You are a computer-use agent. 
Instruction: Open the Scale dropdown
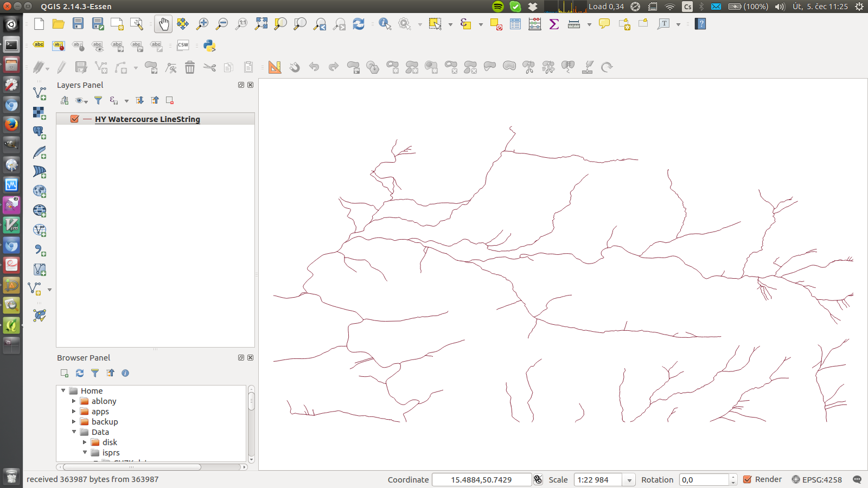point(629,480)
